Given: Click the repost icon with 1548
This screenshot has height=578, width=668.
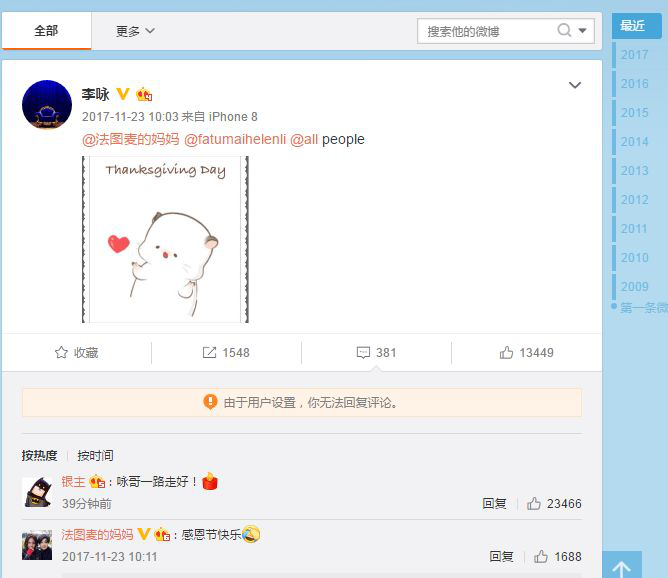Looking at the screenshot, I should pos(226,353).
